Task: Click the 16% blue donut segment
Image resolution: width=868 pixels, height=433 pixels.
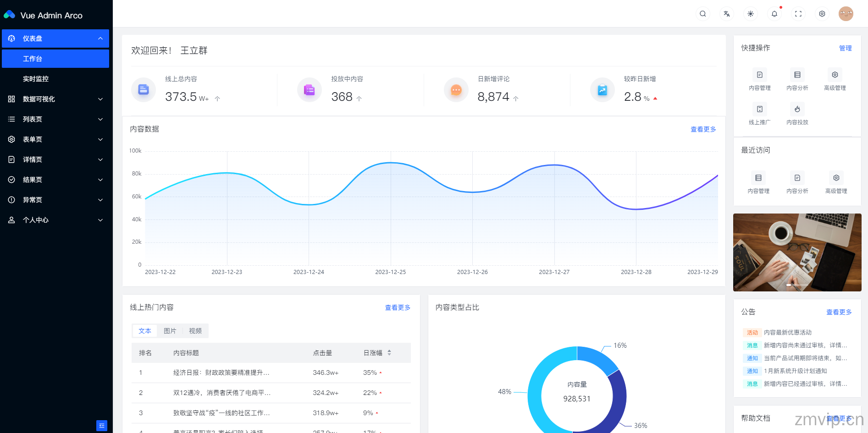Action: [597, 359]
